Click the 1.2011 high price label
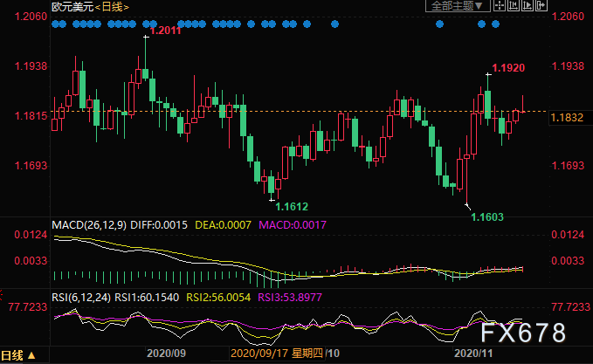This screenshot has height=364, width=593. coord(166,31)
